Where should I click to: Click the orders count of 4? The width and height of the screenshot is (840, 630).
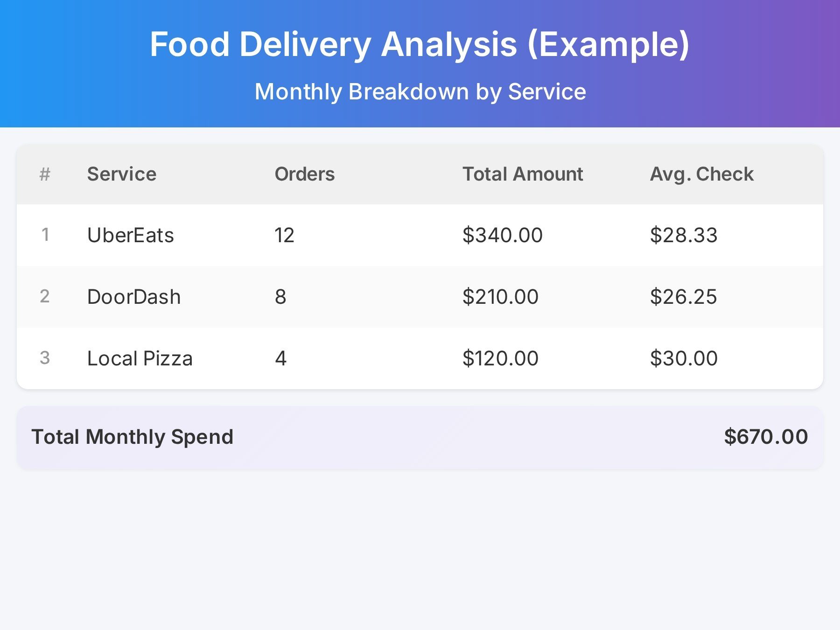(x=280, y=358)
